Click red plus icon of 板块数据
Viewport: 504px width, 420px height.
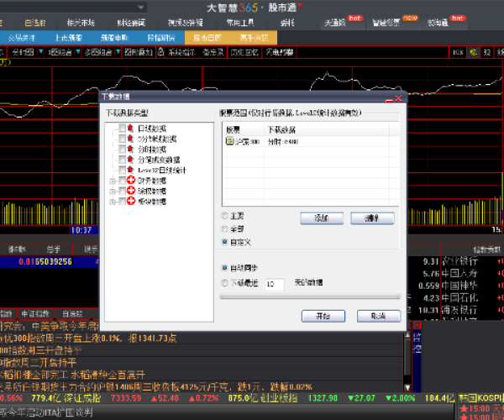coord(131,202)
